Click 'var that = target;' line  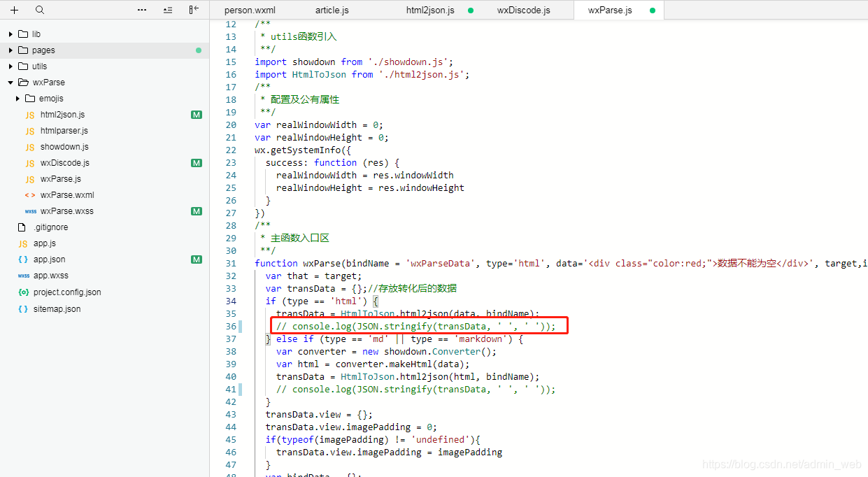(313, 276)
